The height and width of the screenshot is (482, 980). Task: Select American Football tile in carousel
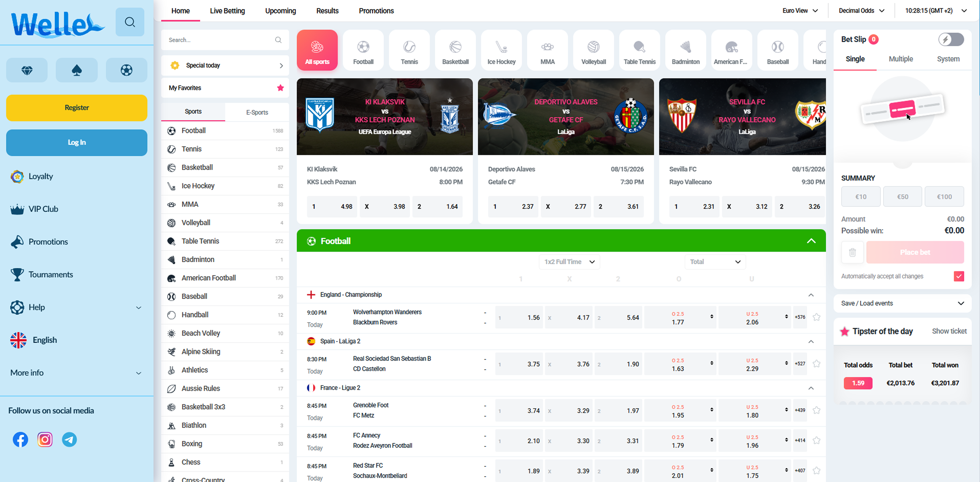coord(731,50)
